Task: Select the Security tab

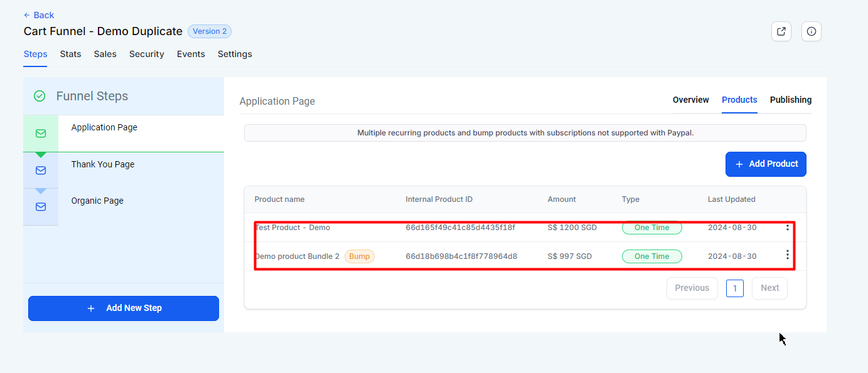Action: (147, 54)
